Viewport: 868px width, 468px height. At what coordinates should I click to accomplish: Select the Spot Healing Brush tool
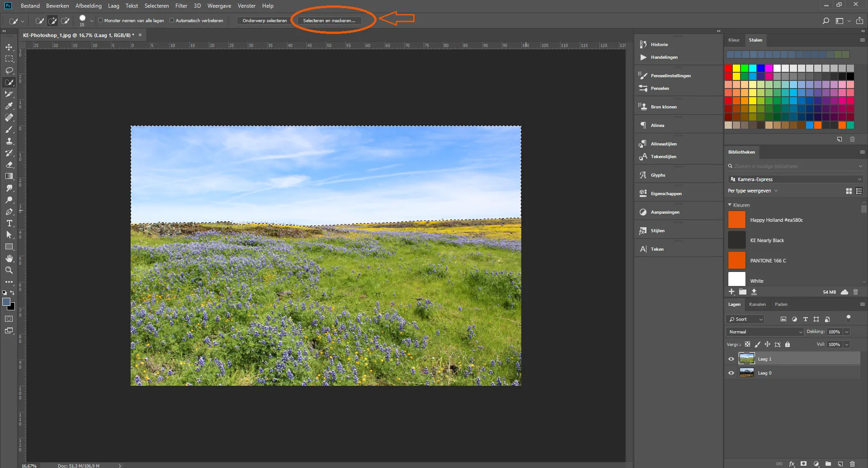point(9,117)
